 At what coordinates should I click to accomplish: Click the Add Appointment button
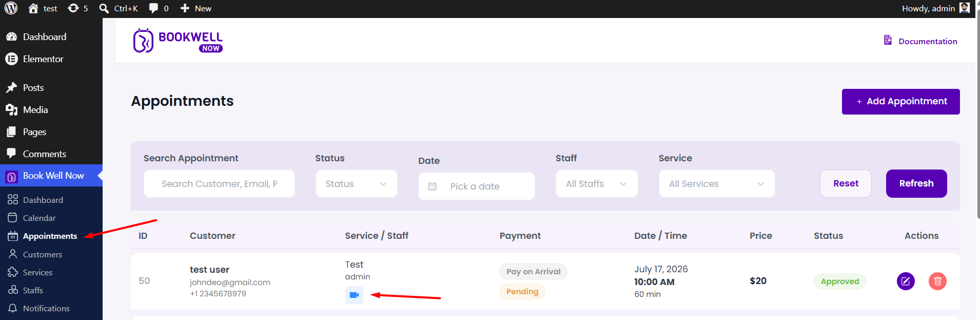(900, 102)
